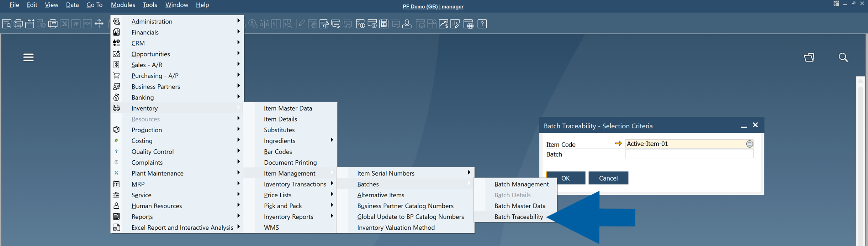The image size is (868, 246).
Task: Expand the Inventory Reports submenu arrow
Action: tap(332, 216)
